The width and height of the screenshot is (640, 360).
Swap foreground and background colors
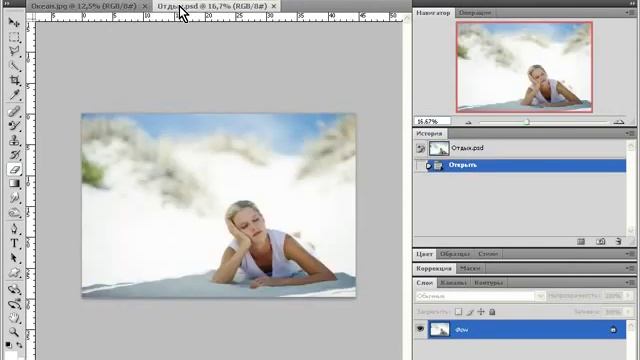(x=19, y=345)
